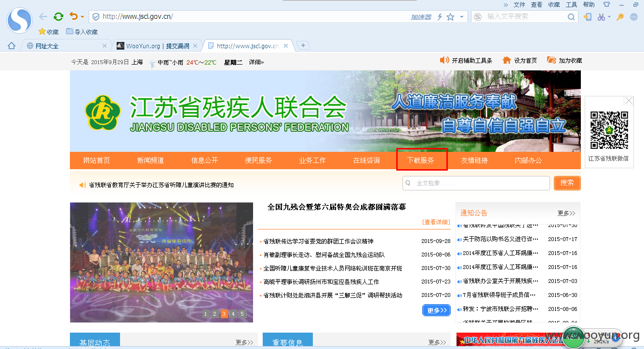
Task: Click the federation flower logo emblem
Action: (x=102, y=113)
